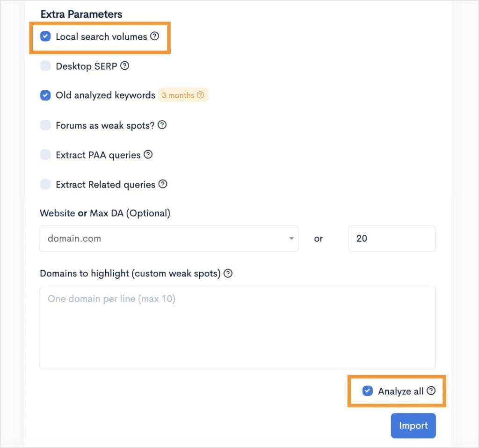This screenshot has height=448, width=479.
Task: Click the Import button
Action: (x=413, y=426)
